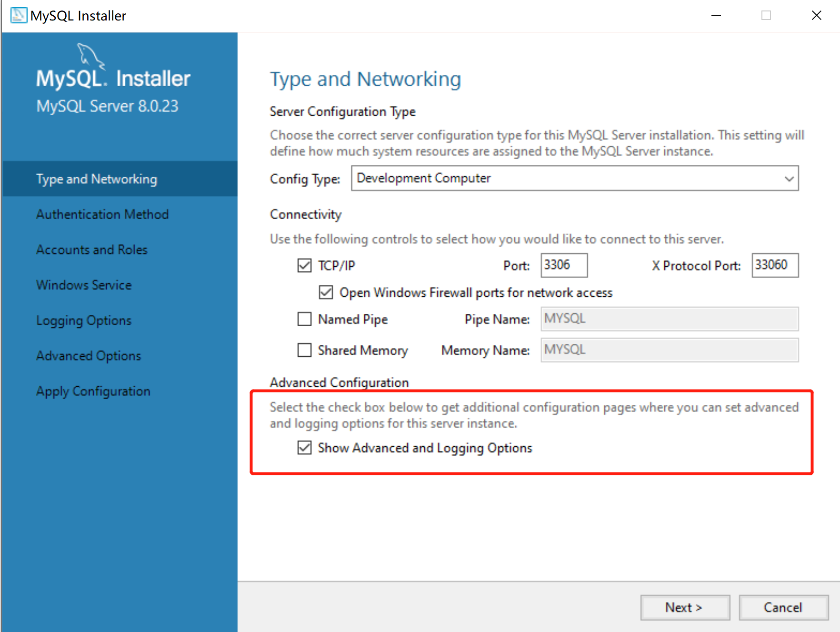840x632 pixels.
Task: Open the Accounts and Roles step
Action: tap(91, 249)
